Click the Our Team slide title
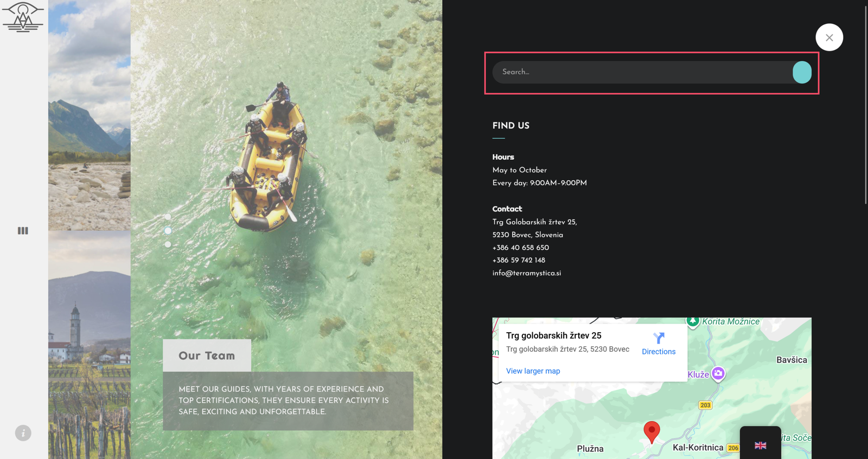The image size is (868, 459). click(207, 356)
